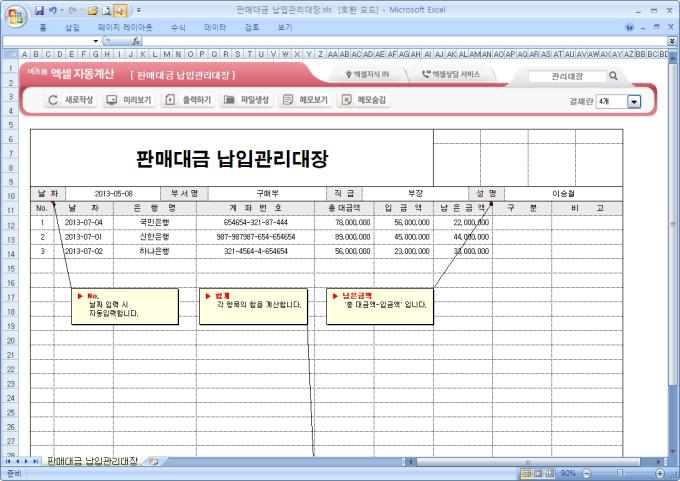Open the 검토 ribbon tab
The height and width of the screenshot is (481, 680).
pyautogui.click(x=252, y=28)
